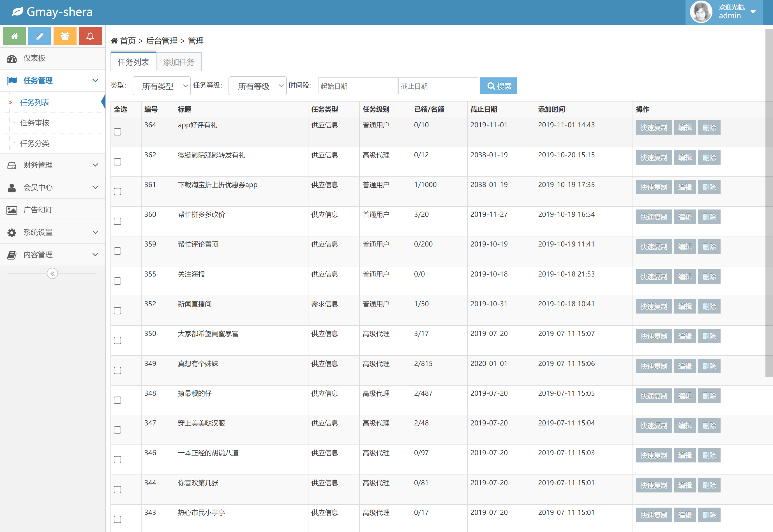773x532 pixels.
Task: Click the 截止日期 end date field
Action: point(438,86)
